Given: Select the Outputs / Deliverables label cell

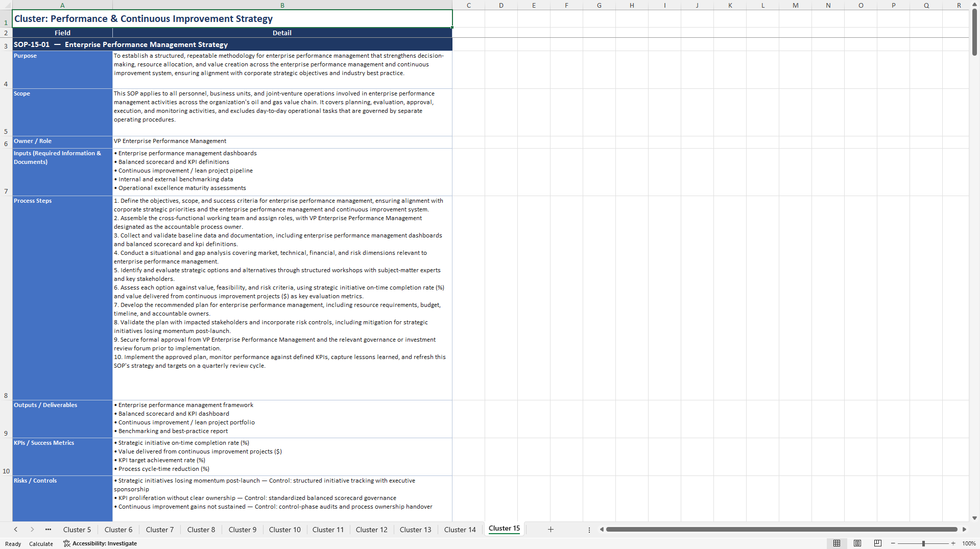Looking at the screenshot, I should point(62,419).
